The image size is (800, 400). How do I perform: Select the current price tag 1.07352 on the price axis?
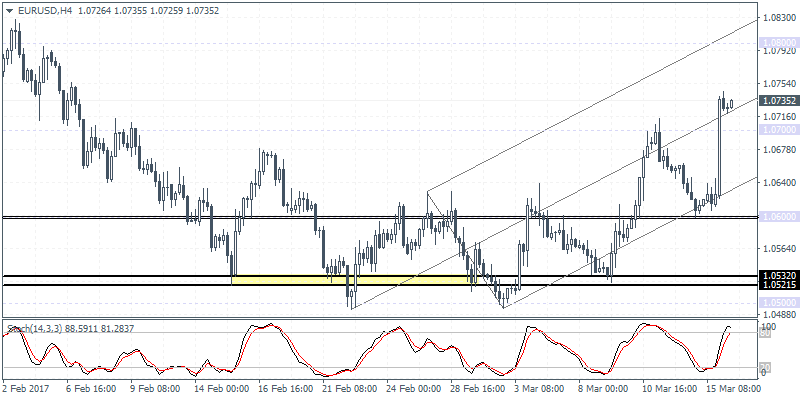coord(778,101)
